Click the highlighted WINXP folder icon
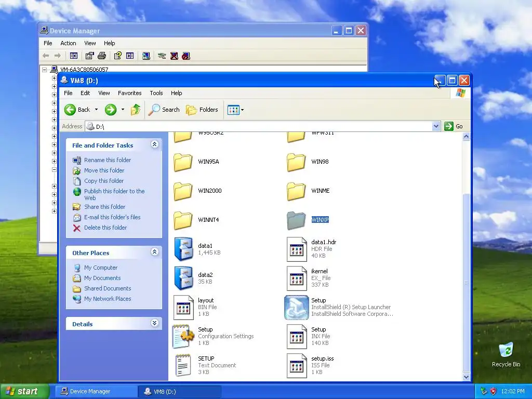 point(296,220)
